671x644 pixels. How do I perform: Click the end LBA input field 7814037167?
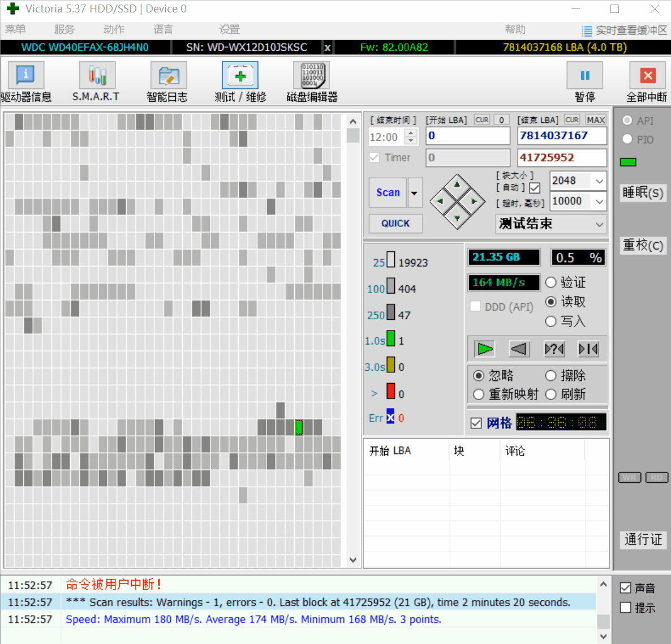click(561, 136)
